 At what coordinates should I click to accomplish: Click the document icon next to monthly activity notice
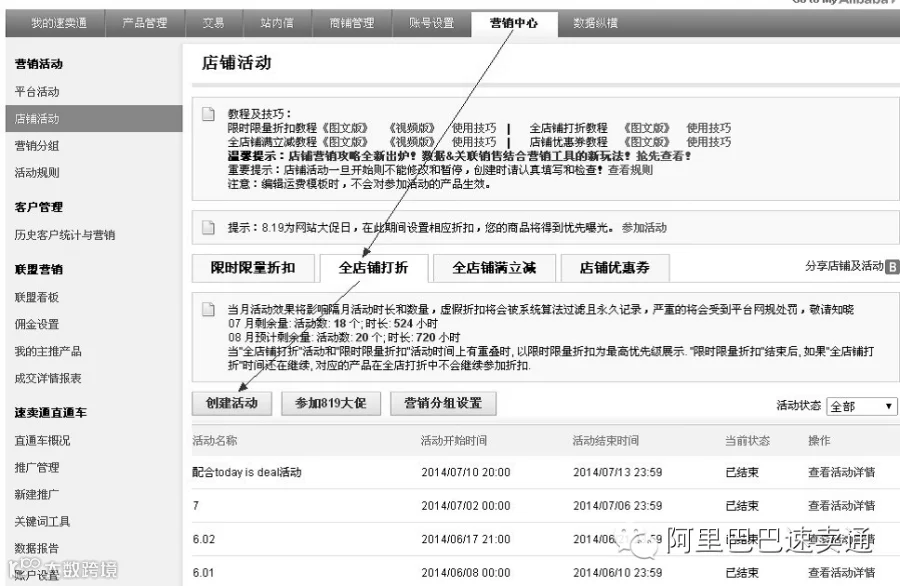pos(209,309)
